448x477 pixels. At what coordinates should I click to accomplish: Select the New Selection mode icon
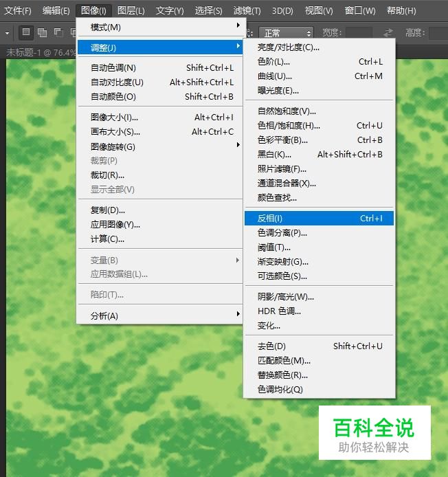[x=26, y=32]
